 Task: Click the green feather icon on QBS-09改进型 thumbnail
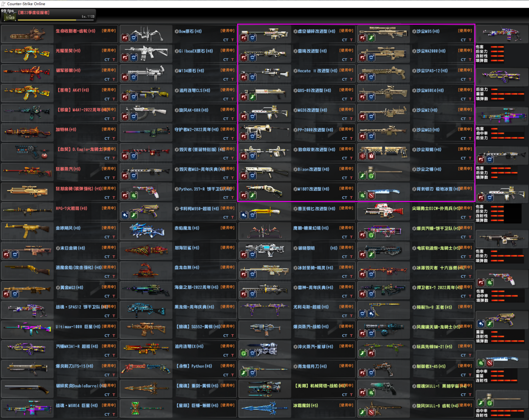[x=252, y=97]
